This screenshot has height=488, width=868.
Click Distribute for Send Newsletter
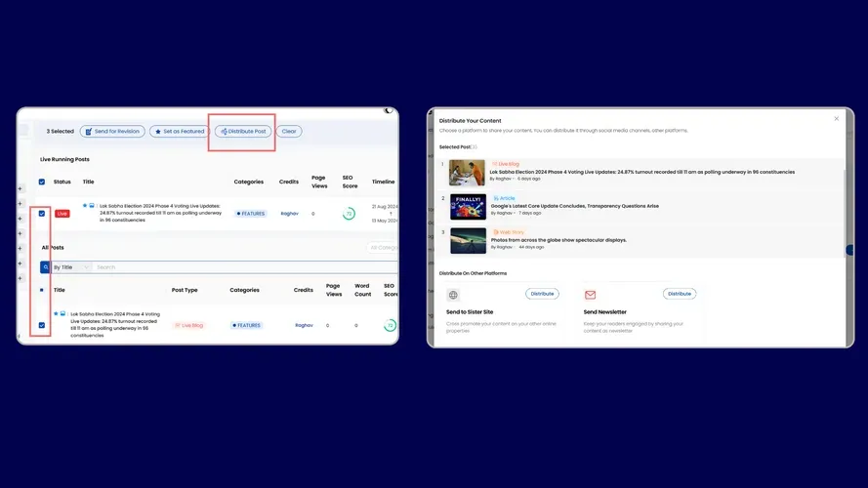(679, 294)
